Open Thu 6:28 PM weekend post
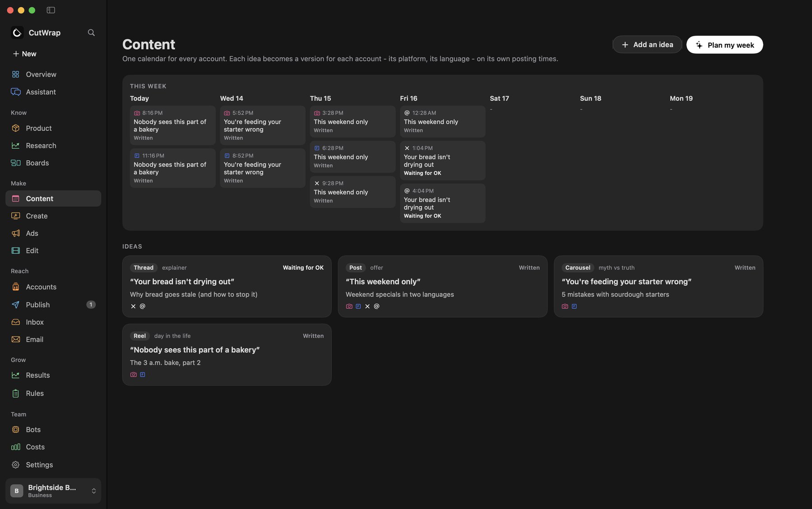Image resolution: width=812 pixels, height=509 pixels. [x=353, y=157]
